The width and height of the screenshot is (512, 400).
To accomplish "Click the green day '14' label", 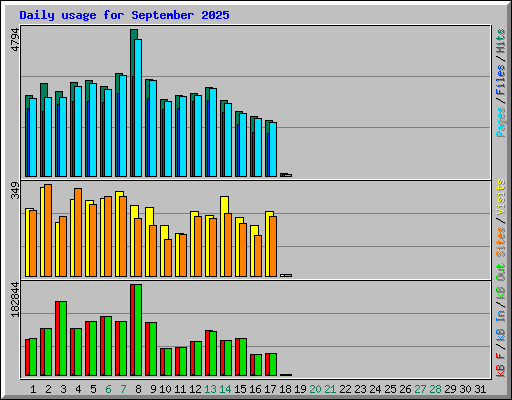I will coord(225,389).
